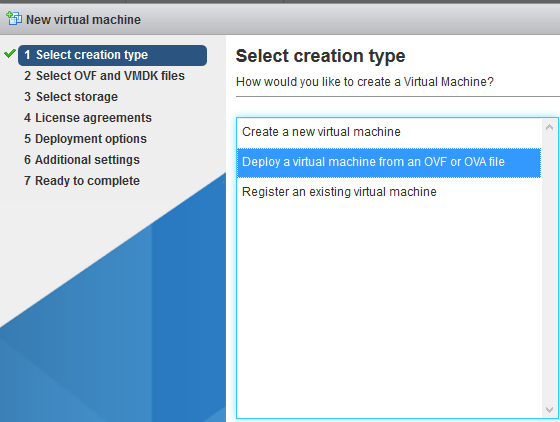Go to step 6 Additional settings
Screen dimensions: 560x422
click(x=82, y=160)
